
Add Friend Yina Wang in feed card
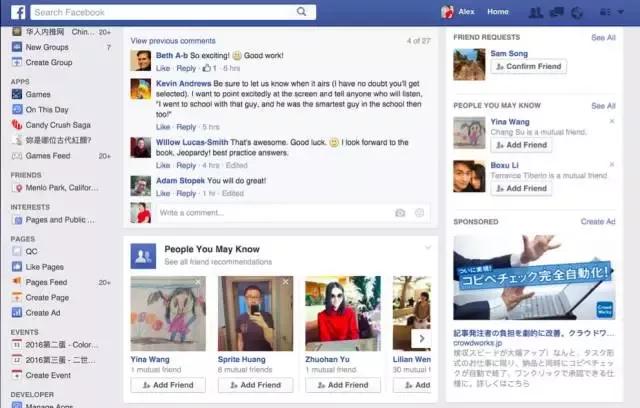[x=168, y=385]
